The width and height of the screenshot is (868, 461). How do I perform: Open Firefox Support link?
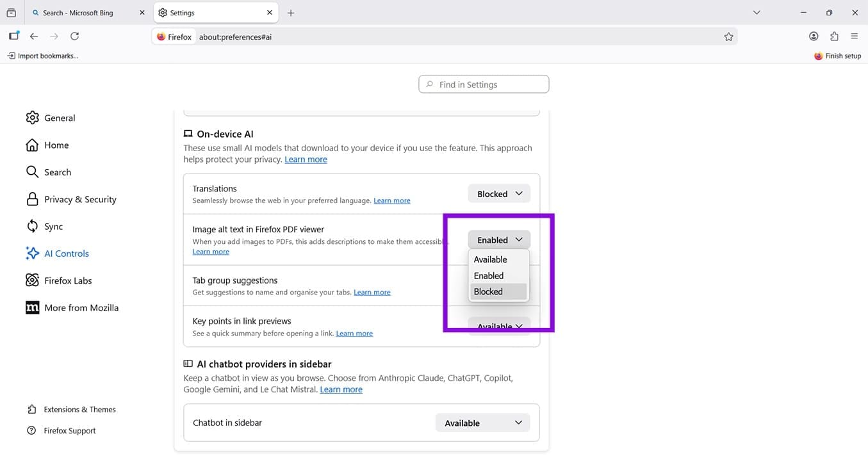70,431
